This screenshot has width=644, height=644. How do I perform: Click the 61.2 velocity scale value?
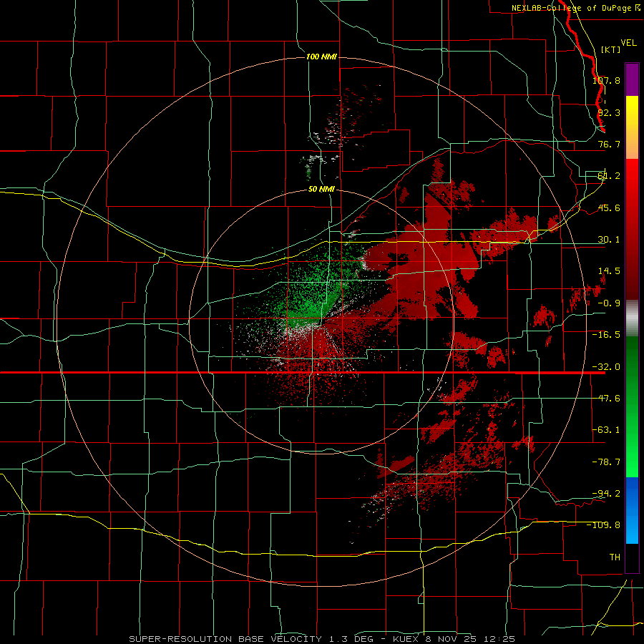click(609, 176)
